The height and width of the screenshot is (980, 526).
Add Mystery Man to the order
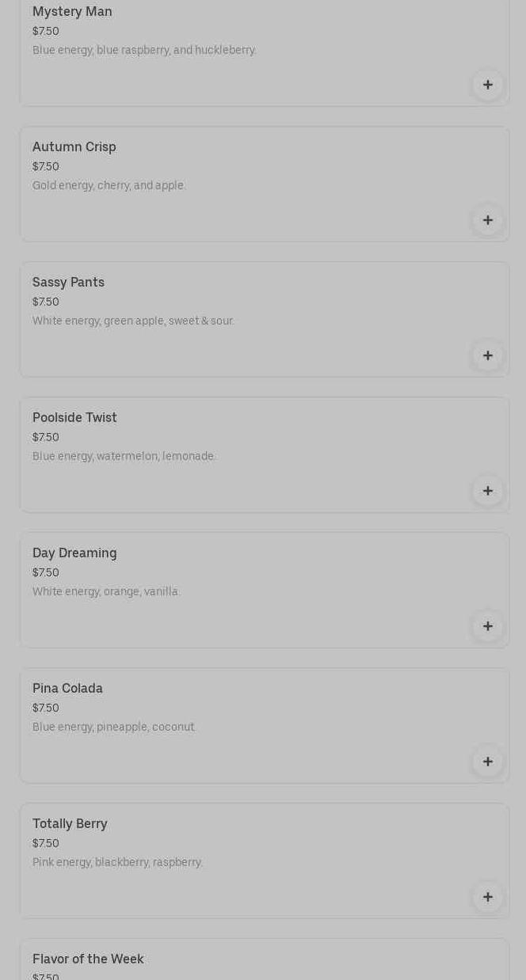point(487,85)
